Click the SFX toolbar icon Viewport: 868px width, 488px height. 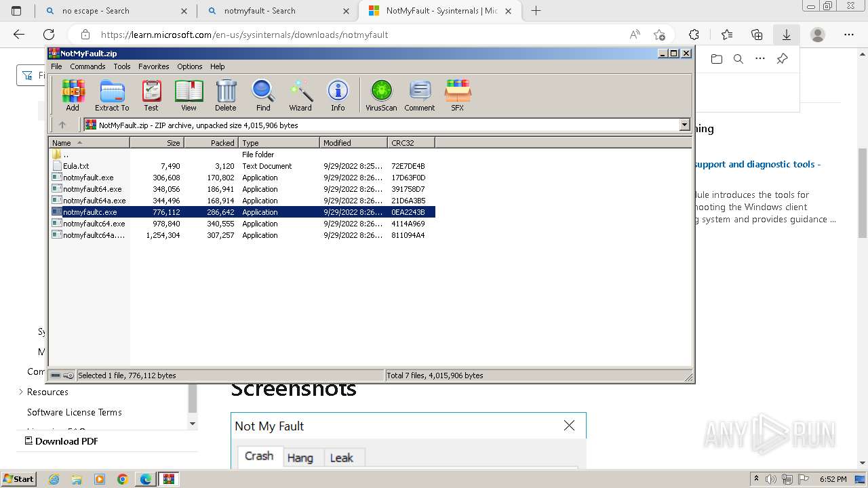coord(458,95)
